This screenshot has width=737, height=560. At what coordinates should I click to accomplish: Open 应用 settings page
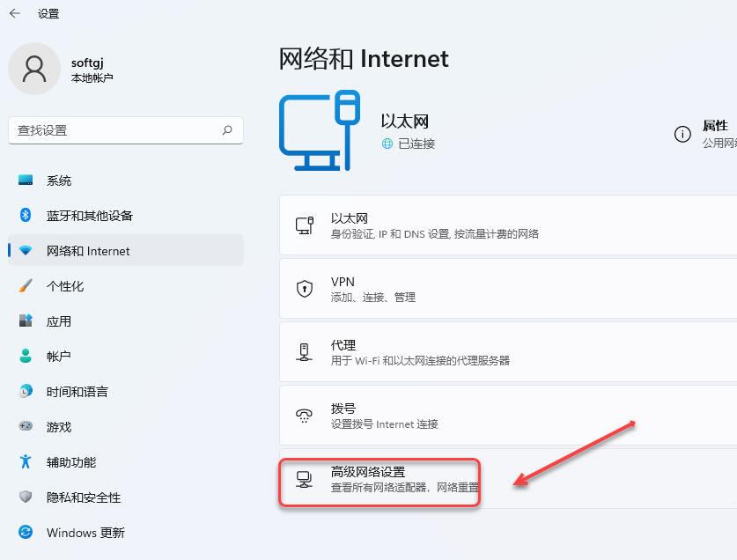(126, 321)
